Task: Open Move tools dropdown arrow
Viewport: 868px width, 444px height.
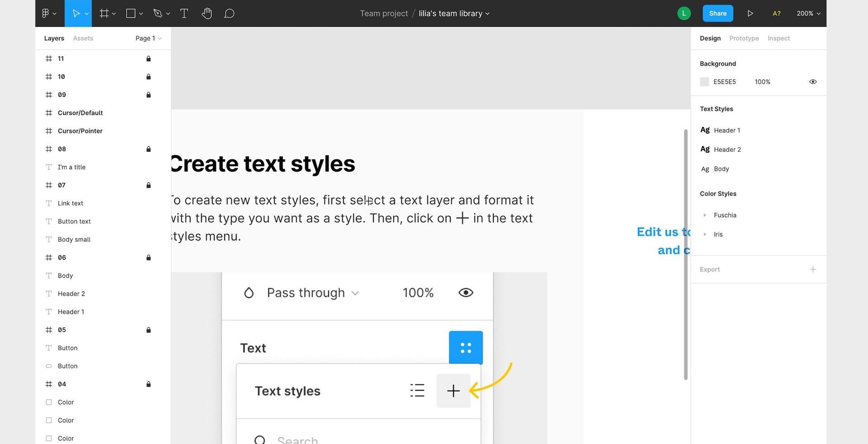Action: pos(87,14)
